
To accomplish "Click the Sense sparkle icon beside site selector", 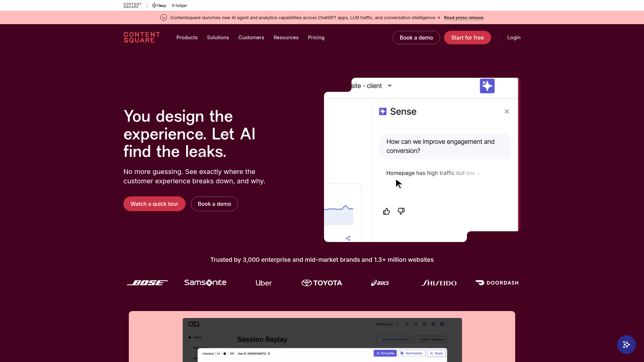I will click(x=487, y=86).
